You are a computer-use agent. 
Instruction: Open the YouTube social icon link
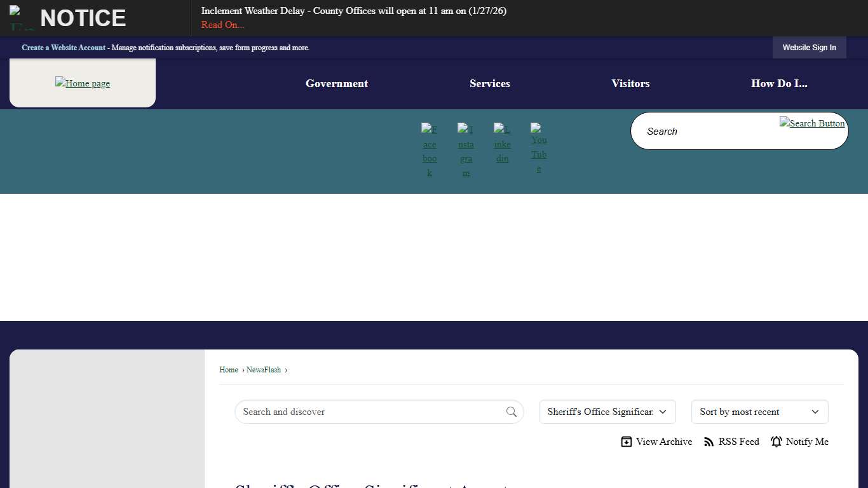pyautogui.click(x=539, y=149)
